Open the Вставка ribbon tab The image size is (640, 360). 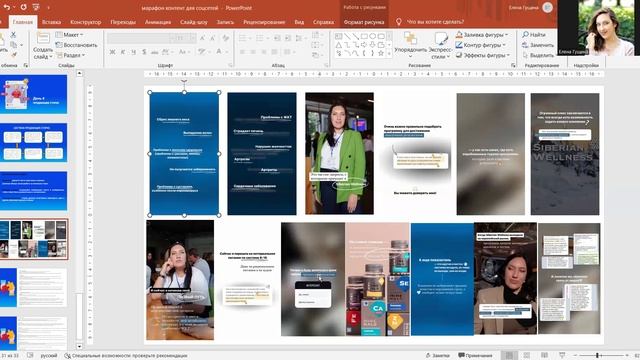(x=51, y=22)
